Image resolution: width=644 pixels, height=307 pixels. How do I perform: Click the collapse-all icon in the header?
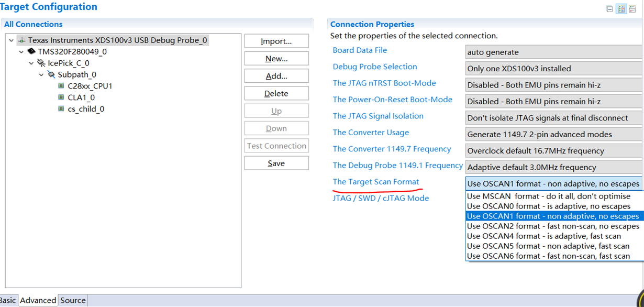tap(609, 9)
